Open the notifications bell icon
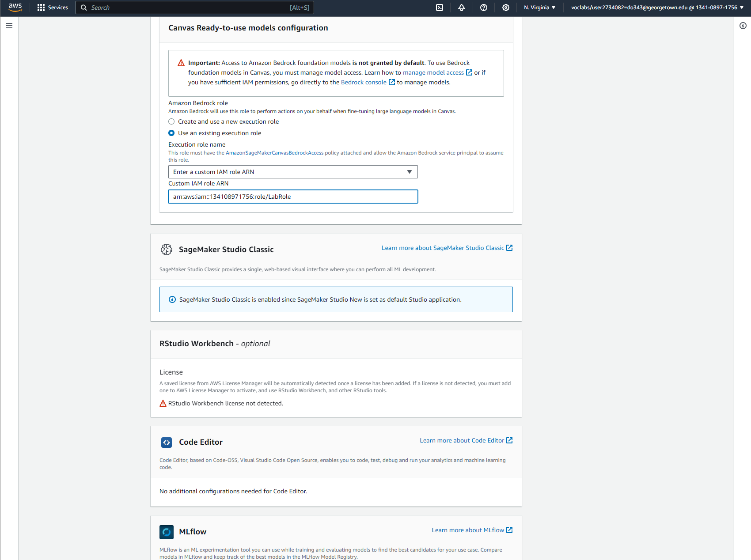This screenshot has width=751, height=560. (462, 8)
